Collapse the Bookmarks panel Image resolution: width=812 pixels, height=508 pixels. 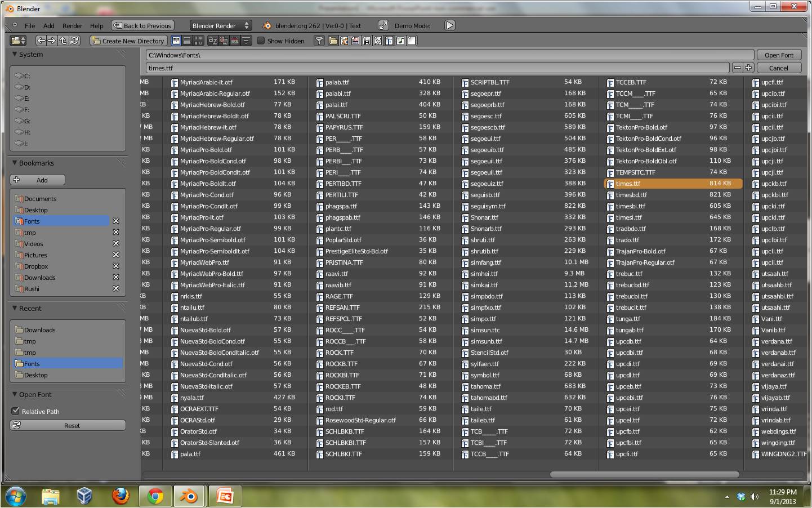[15, 163]
